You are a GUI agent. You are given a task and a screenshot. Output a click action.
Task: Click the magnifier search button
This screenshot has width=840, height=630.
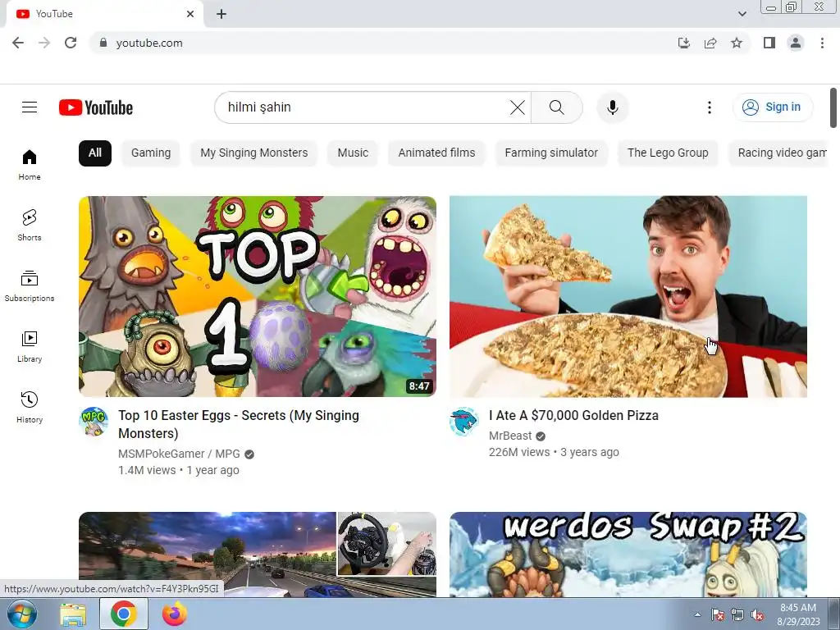tap(557, 107)
